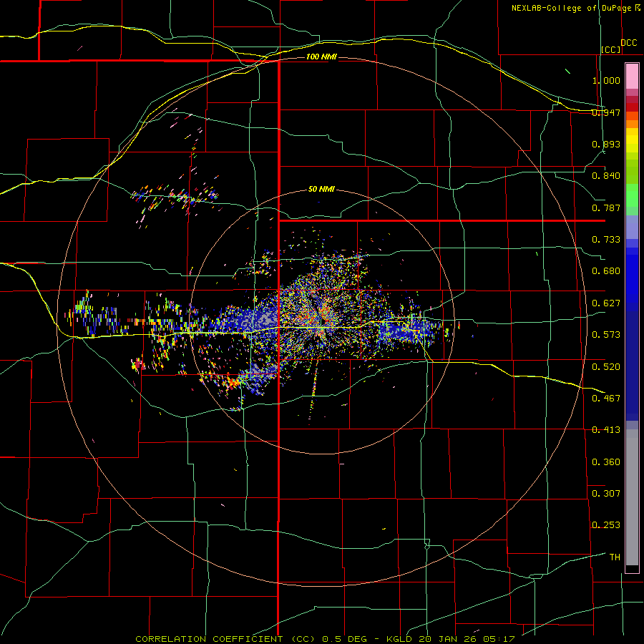The height and width of the screenshot is (644, 644).
Task: Pick the pink segment of color scale
Action: click(x=632, y=77)
